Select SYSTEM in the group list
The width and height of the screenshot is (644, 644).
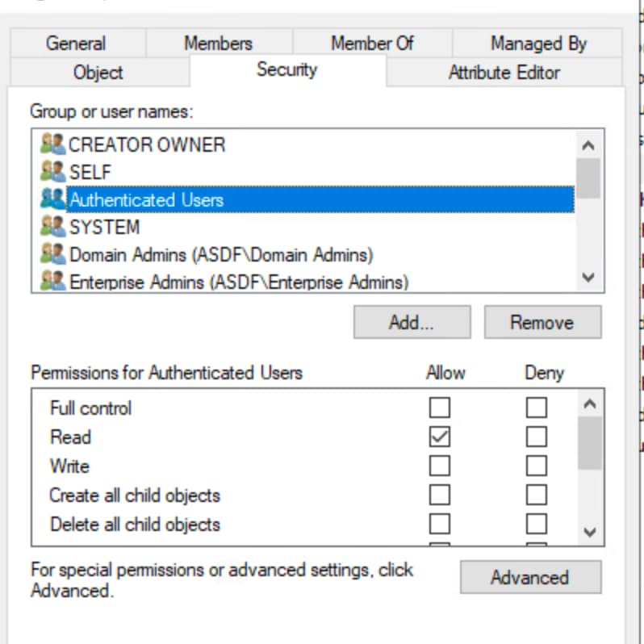coord(104,227)
